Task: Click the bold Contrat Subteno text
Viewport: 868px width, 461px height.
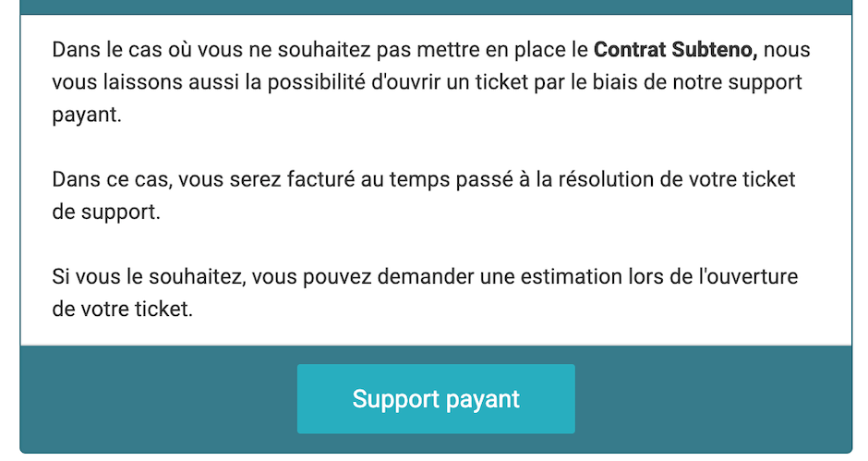Action: (x=675, y=50)
